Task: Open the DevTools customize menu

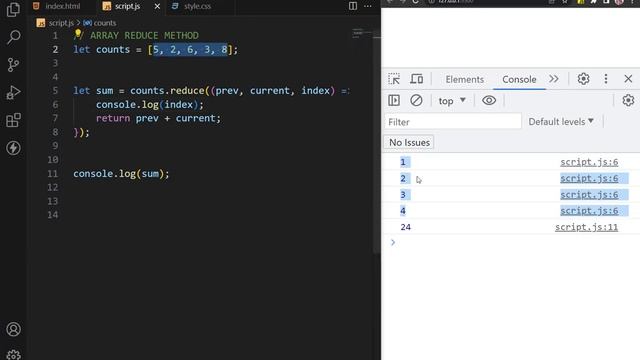Action: [x=606, y=79]
